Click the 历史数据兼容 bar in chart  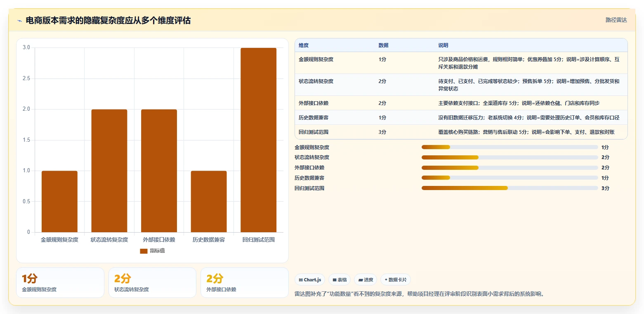[x=209, y=202]
